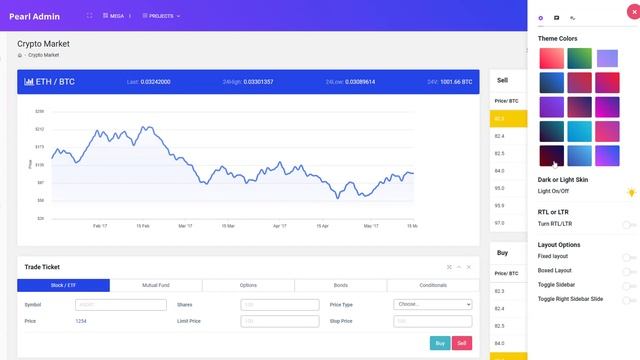The width and height of the screenshot is (640, 360).
Task: Click the Symbol input field
Action: pyautogui.click(x=121, y=304)
